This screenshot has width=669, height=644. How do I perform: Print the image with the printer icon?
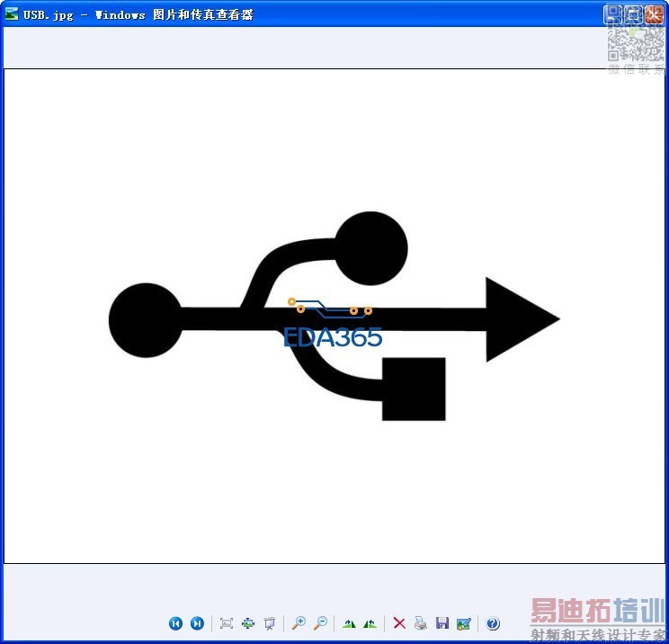pyautogui.click(x=421, y=623)
